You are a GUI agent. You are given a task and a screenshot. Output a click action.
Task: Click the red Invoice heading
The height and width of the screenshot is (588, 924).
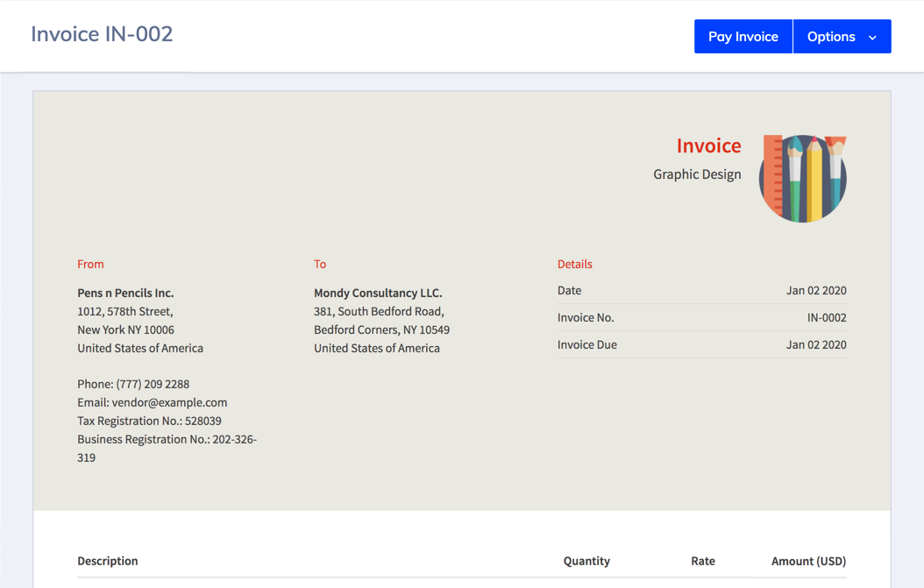tap(708, 145)
